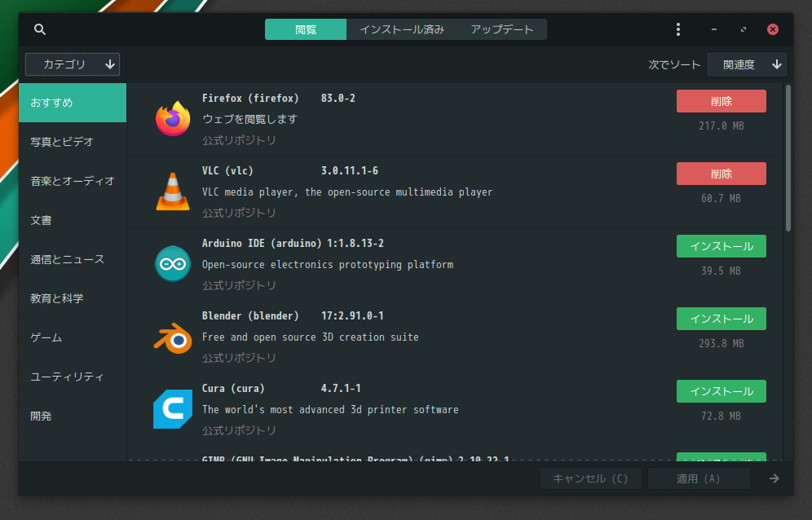Select the おすすめ category
The width and height of the screenshot is (812, 520).
73,103
